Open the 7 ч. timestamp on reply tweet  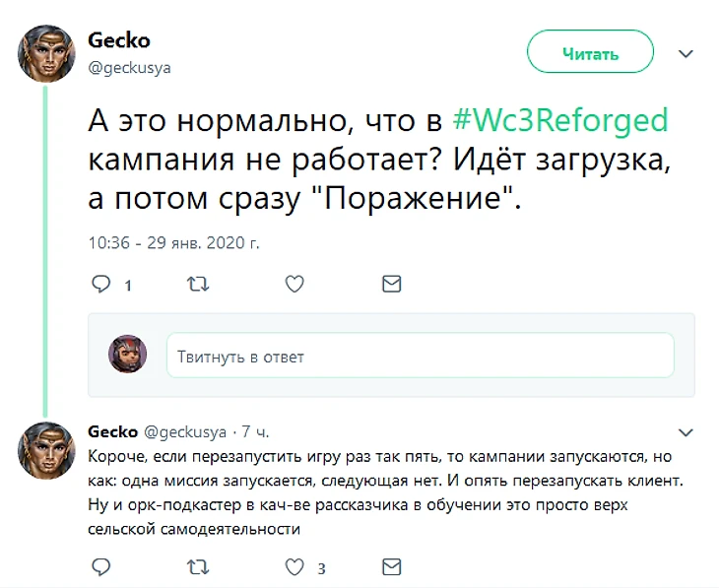(255, 432)
